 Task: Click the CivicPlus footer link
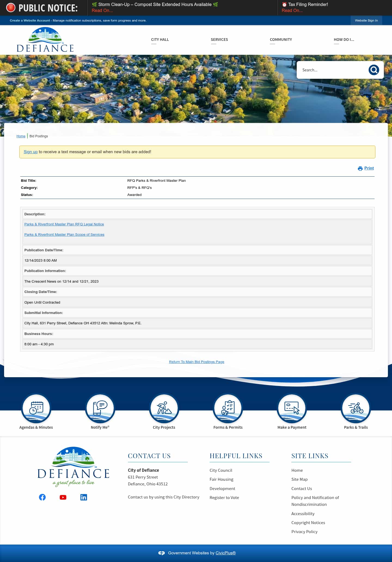[226, 553]
